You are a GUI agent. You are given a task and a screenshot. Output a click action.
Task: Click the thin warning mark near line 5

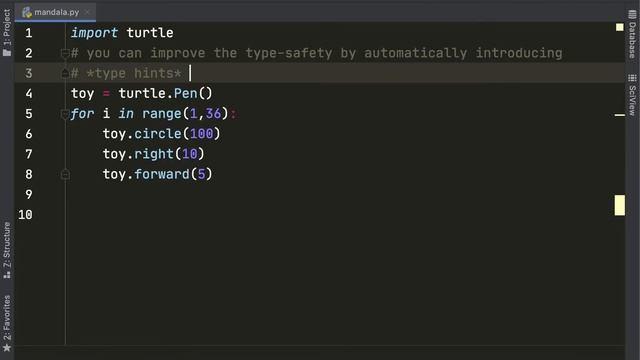(x=620, y=116)
